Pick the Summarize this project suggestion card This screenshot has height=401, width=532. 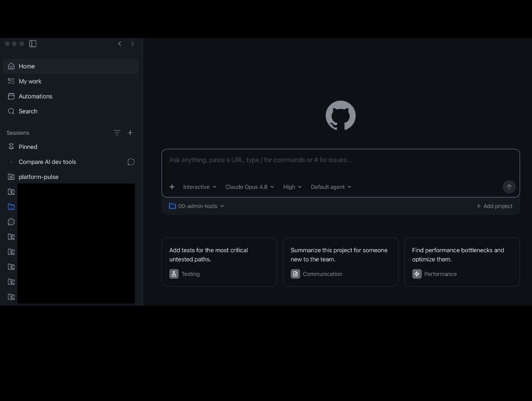(341, 262)
